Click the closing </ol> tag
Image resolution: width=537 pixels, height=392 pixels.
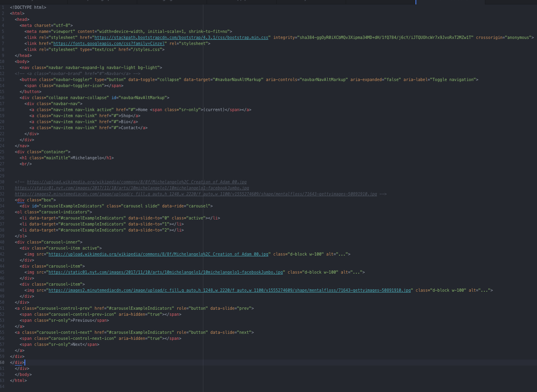(21, 236)
